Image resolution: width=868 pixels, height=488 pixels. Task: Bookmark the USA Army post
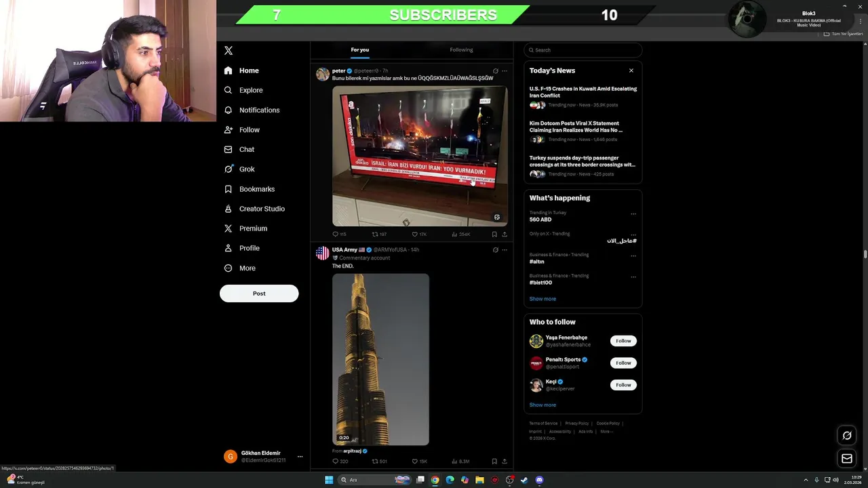pos(494,462)
